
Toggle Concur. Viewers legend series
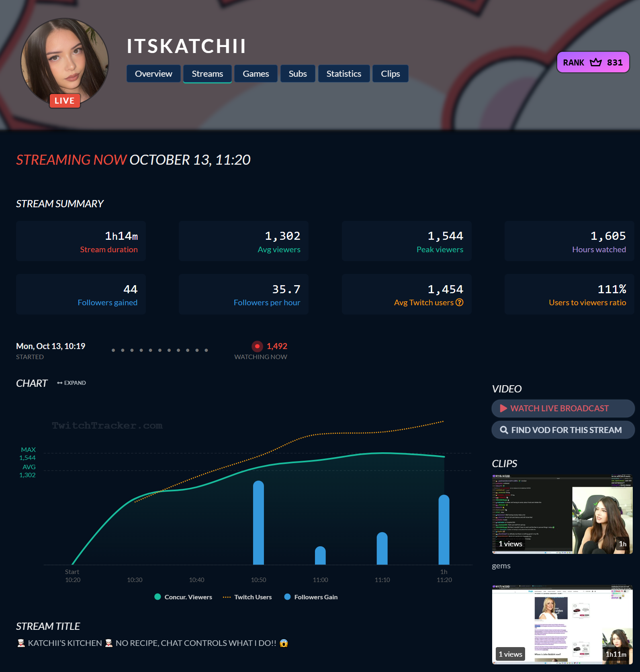(x=183, y=597)
